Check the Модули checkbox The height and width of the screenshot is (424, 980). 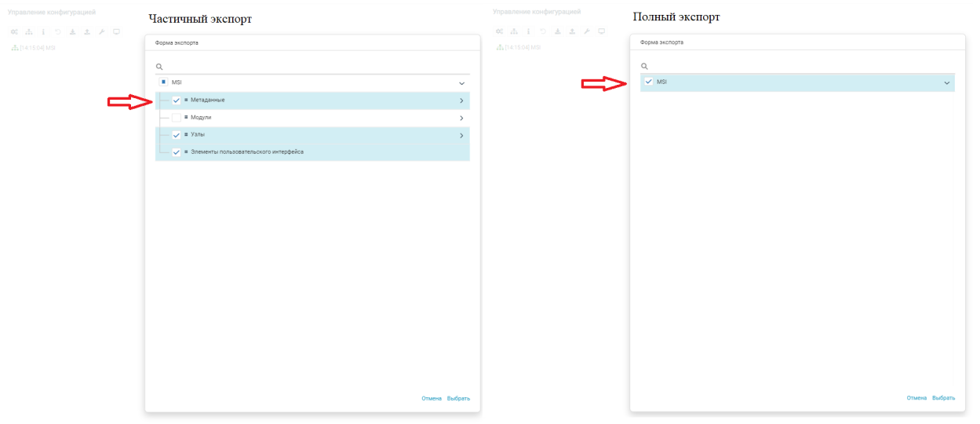tap(176, 118)
